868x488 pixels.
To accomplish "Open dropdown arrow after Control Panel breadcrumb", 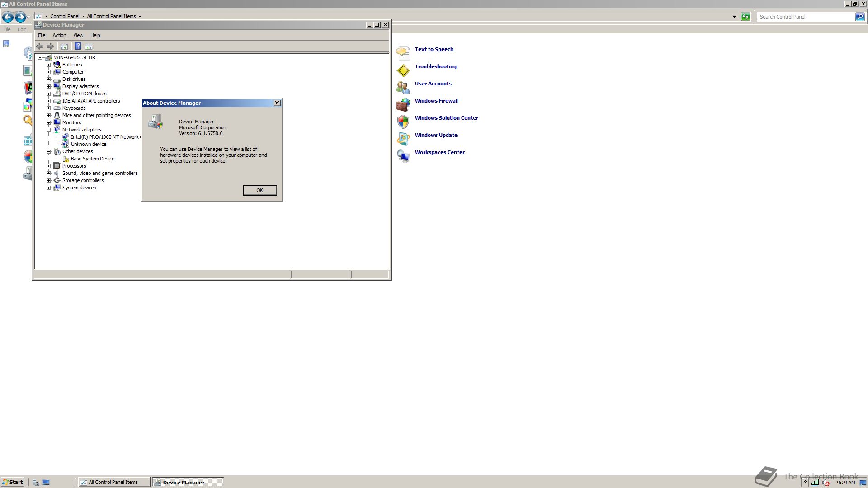I will (x=83, y=16).
